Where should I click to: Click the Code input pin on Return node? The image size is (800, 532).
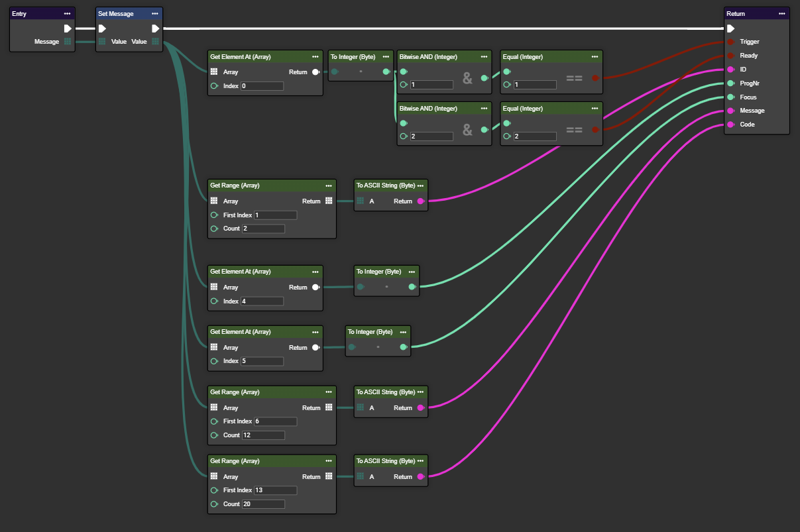[730, 125]
